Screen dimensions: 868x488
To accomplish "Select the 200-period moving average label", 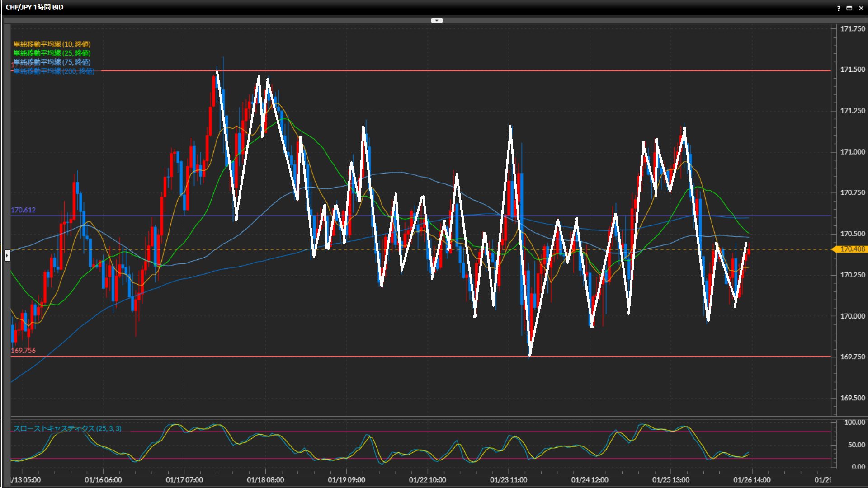I will 54,71.
